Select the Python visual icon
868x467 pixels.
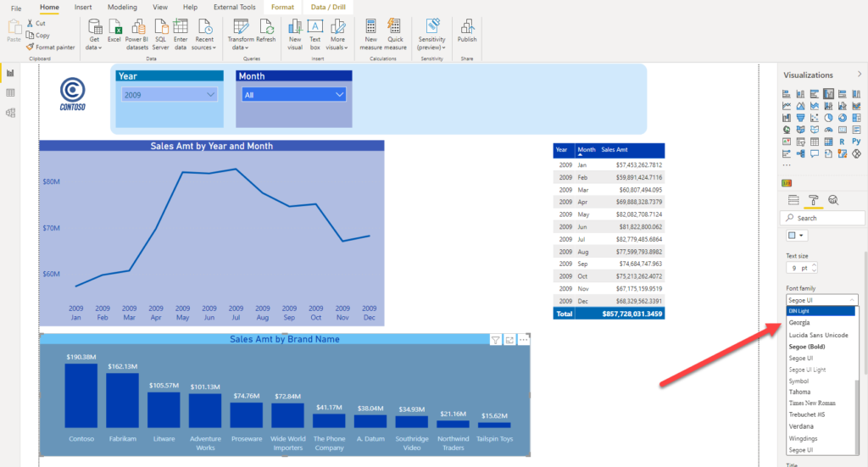[856, 142]
